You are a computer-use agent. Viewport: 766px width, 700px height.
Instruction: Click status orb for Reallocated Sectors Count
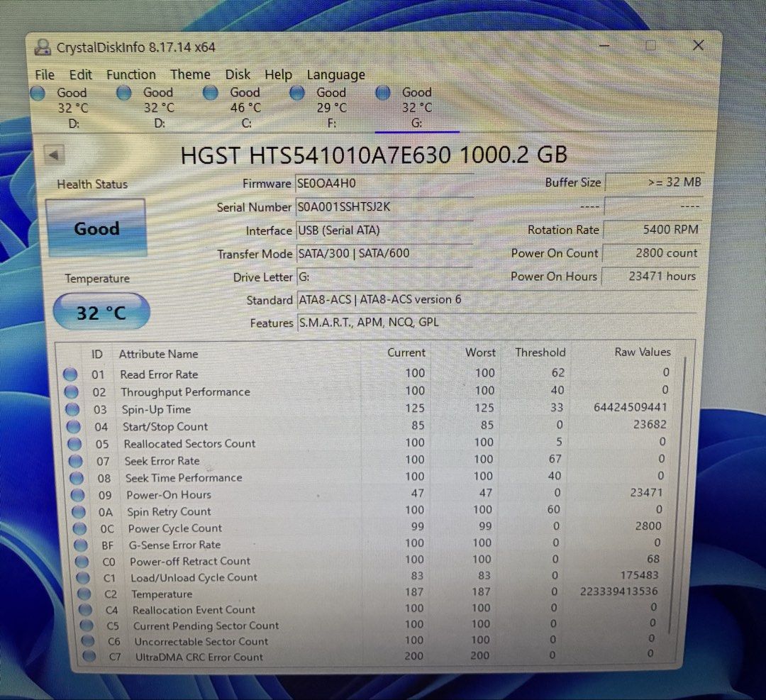point(74,444)
